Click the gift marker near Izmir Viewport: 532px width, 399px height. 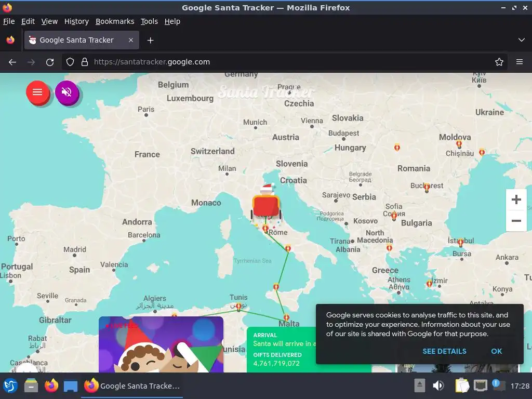[x=430, y=283]
